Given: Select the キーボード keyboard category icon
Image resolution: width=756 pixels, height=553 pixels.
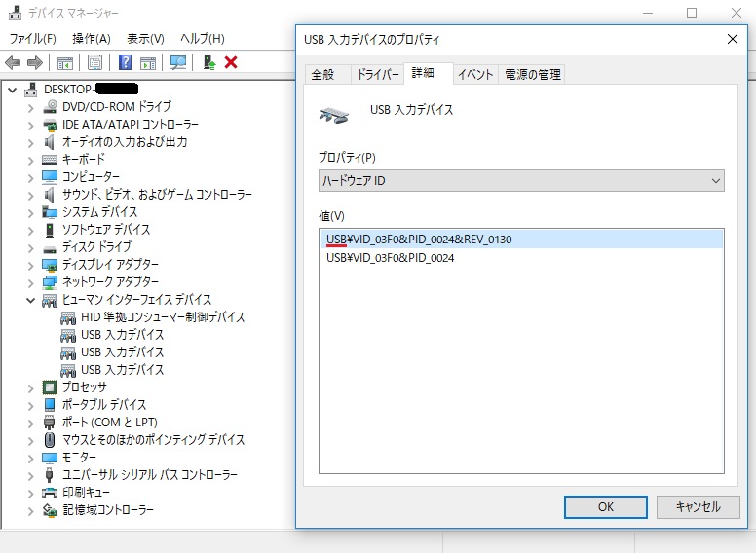Looking at the screenshot, I should point(50,159).
